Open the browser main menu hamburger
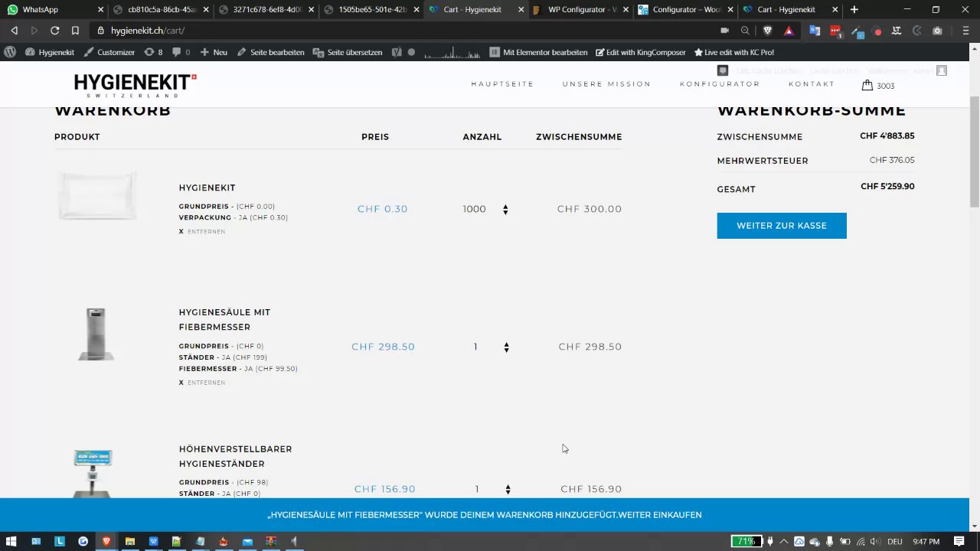This screenshot has height=551, width=980. [965, 31]
